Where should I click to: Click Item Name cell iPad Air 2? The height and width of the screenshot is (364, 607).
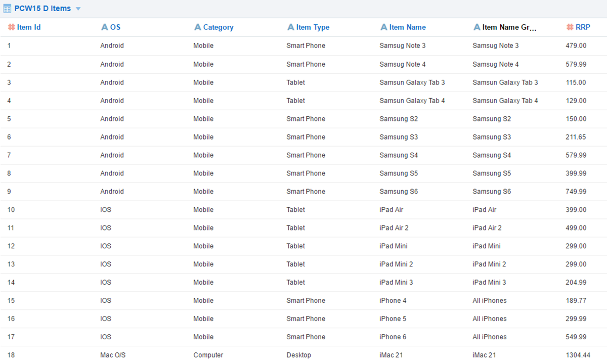pyautogui.click(x=394, y=228)
